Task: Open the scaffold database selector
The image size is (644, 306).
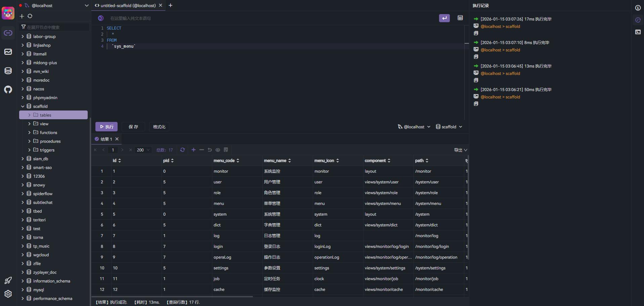Action: (x=449, y=127)
